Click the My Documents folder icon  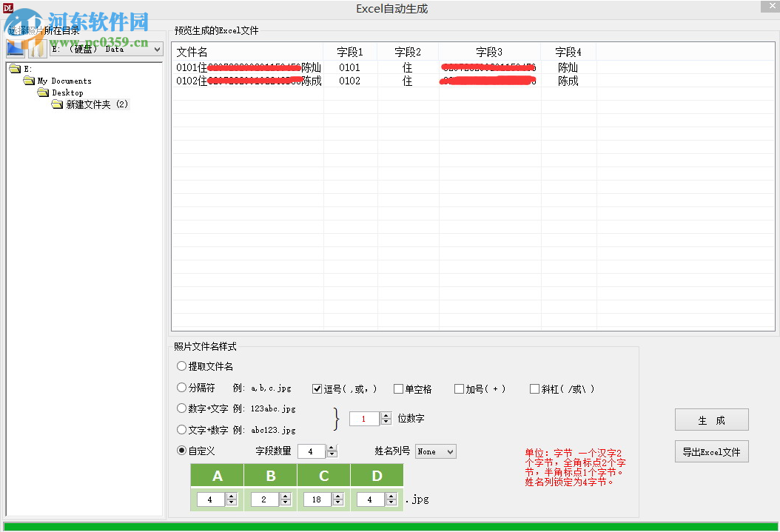tap(30, 81)
